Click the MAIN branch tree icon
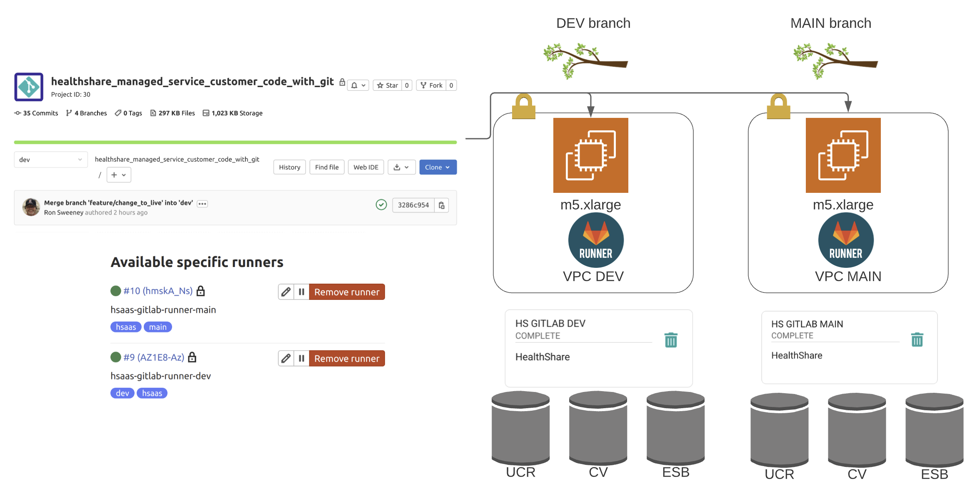The height and width of the screenshot is (489, 980). [835, 61]
